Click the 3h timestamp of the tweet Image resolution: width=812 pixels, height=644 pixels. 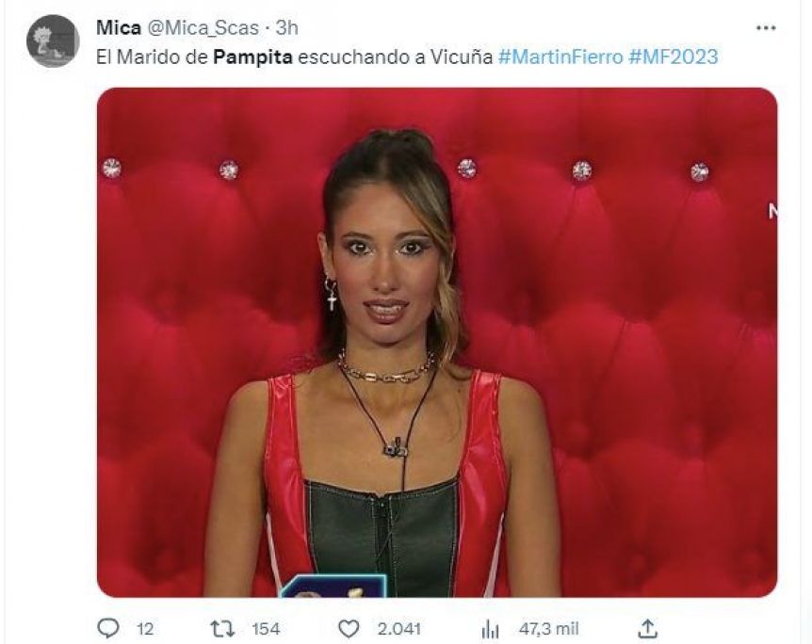click(286, 27)
